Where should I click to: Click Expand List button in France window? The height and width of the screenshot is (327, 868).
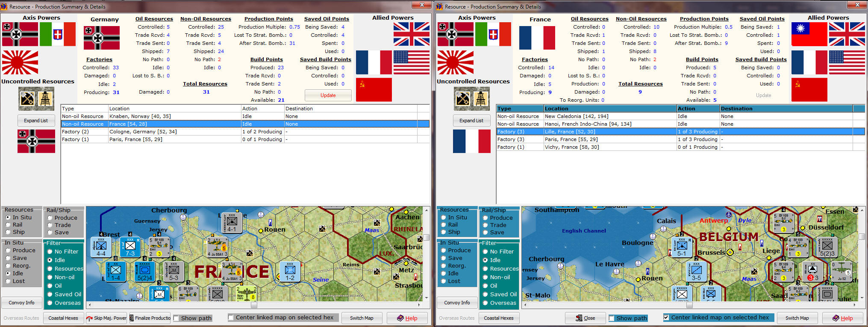[x=471, y=121]
